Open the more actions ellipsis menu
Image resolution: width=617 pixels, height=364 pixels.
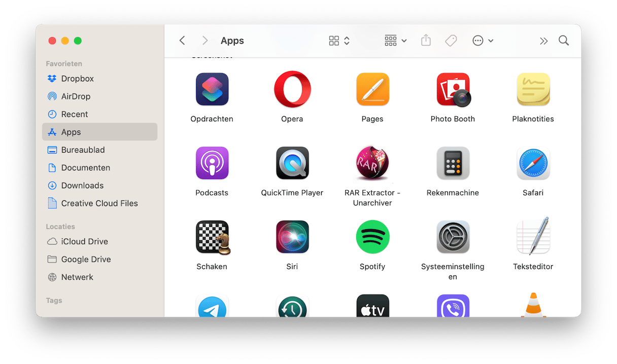click(x=483, y=41)
